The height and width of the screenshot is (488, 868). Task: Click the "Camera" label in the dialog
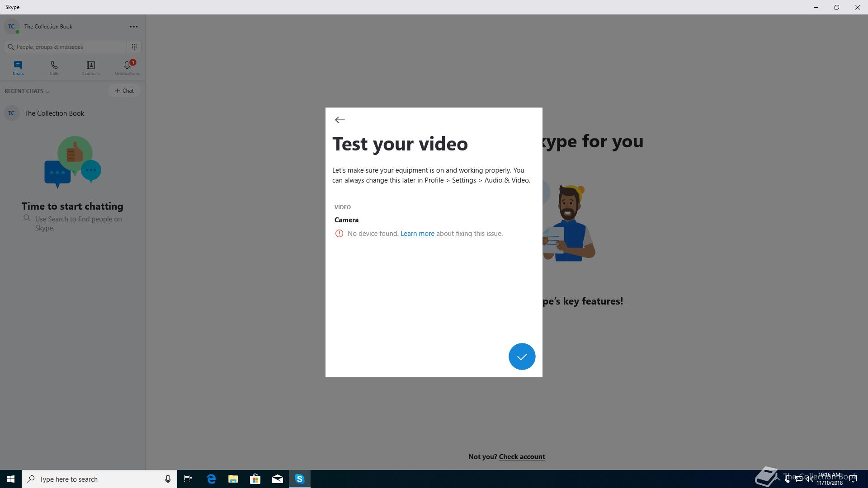pos(346,220)
